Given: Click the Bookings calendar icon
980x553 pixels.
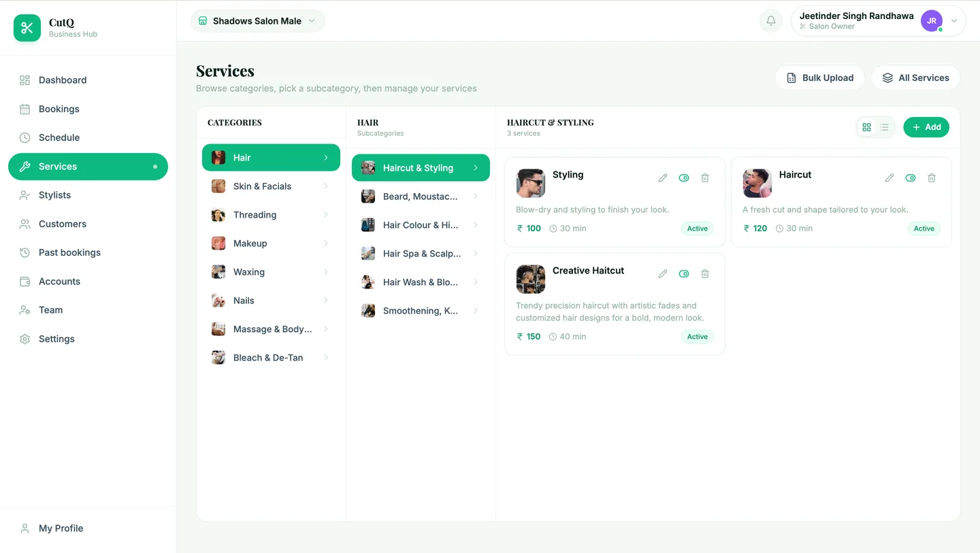Looking at the screenshot, I should [x=25, y=109].
